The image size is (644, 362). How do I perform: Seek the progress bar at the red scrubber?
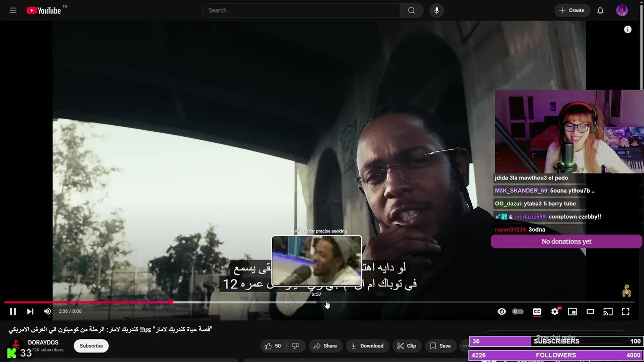tap(172, 302)
